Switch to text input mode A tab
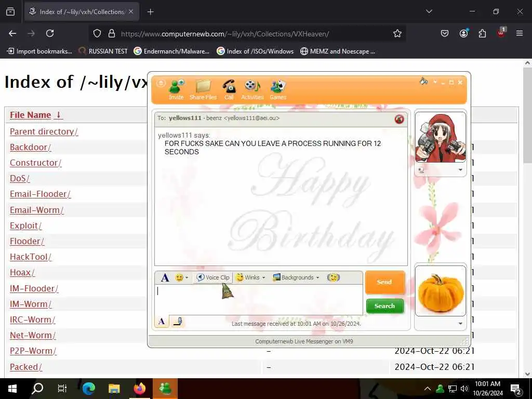Image resolution: width=532 pixels, height=399 pixels. [162, 321]
